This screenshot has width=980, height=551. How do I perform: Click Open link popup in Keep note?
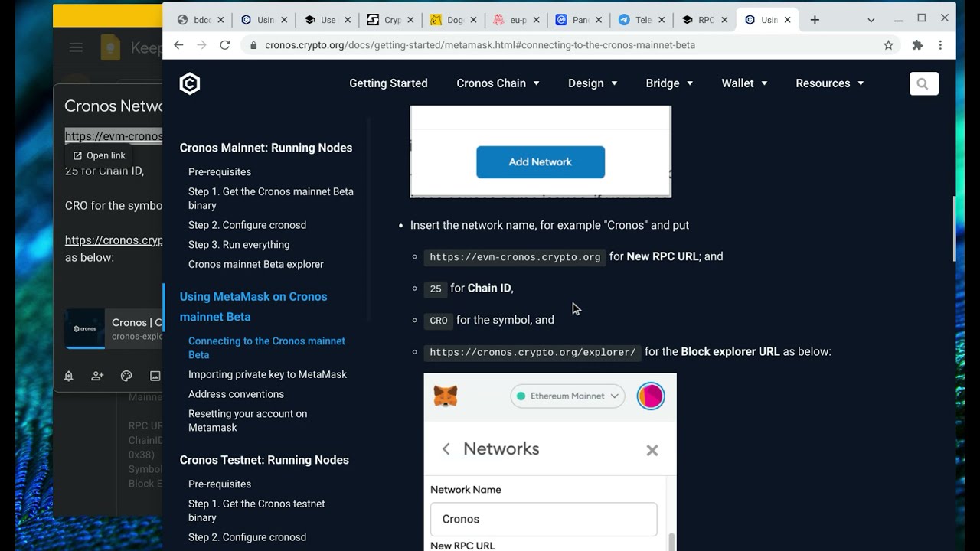(x=100, y=155)
